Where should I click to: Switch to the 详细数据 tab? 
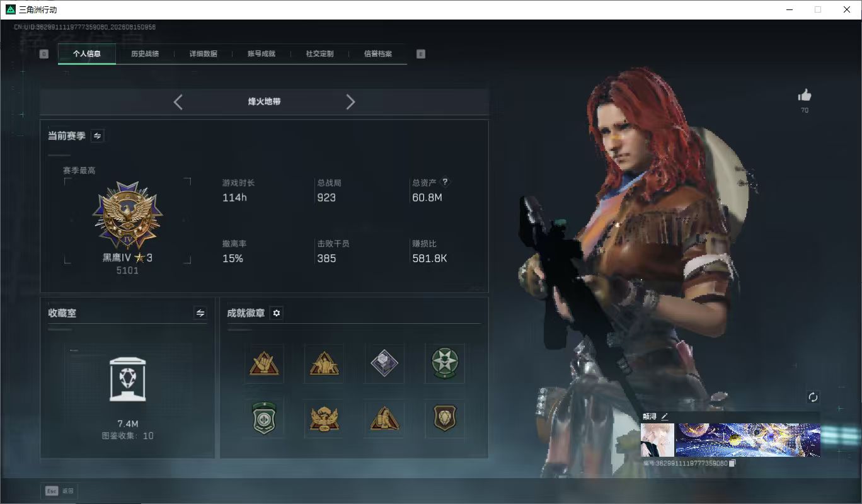[x=204, y=54]
